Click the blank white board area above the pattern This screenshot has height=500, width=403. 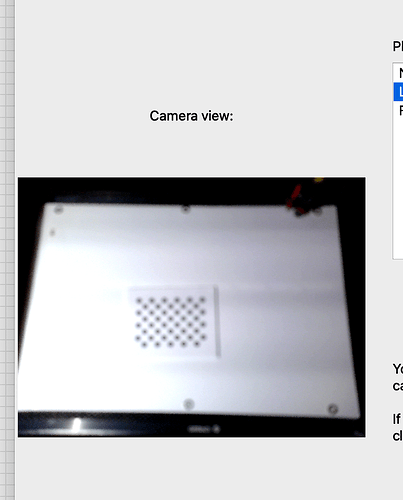tap(190, 253)
